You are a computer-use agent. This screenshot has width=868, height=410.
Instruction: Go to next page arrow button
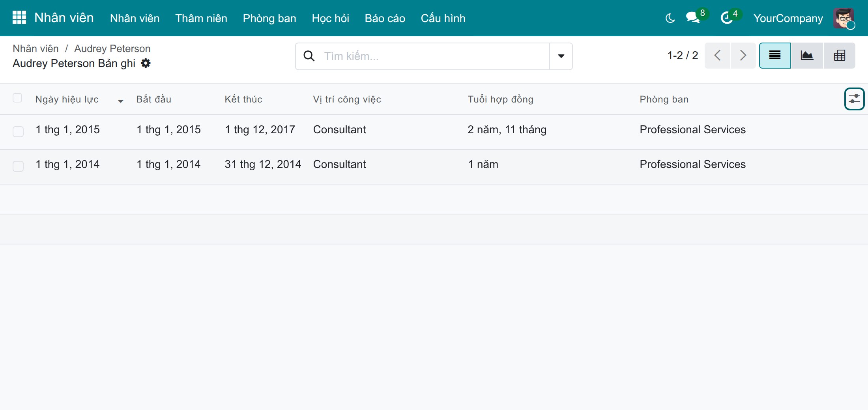(743, 56)
